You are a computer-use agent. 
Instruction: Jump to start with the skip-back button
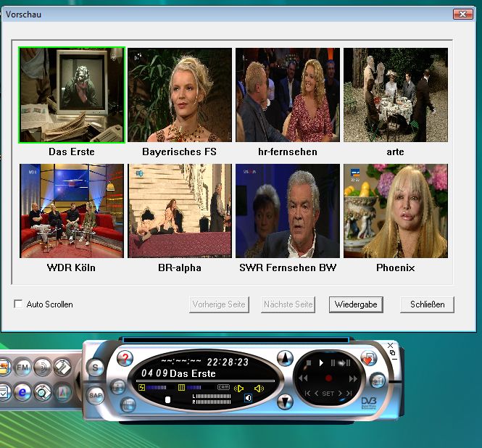[x=307, y=393]
